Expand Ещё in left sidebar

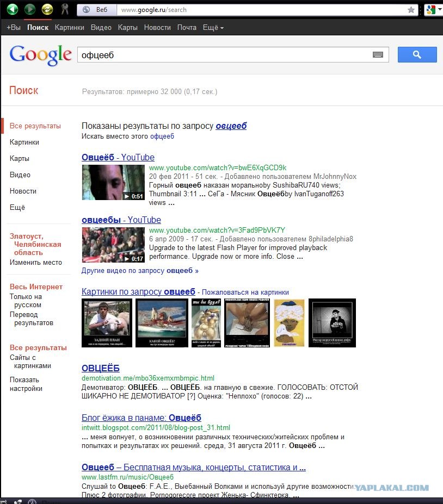tap(17, 207)
